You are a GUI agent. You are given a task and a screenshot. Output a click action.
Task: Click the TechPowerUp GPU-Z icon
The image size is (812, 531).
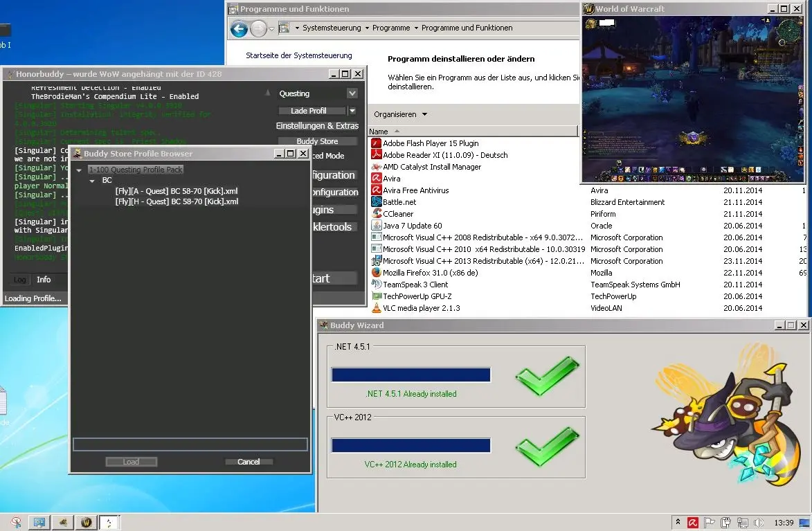tap(377, 296)
